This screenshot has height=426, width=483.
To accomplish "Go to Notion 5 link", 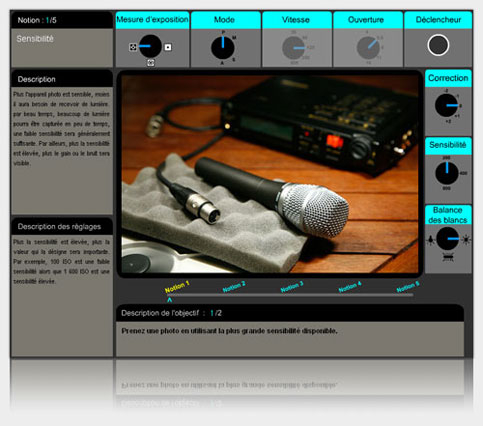I will pos(408,286).
